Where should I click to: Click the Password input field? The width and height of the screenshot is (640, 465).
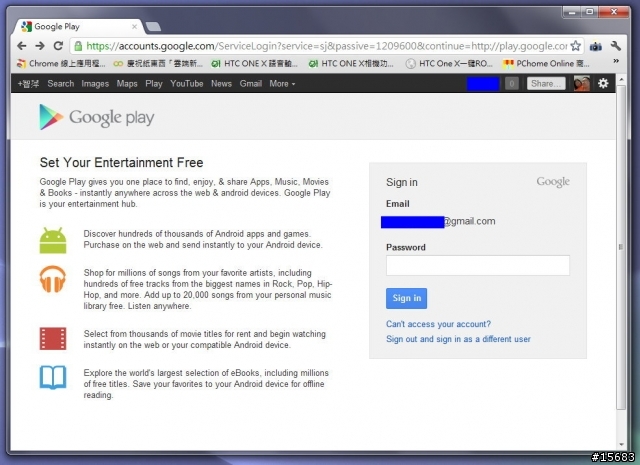tap(478, 265)
